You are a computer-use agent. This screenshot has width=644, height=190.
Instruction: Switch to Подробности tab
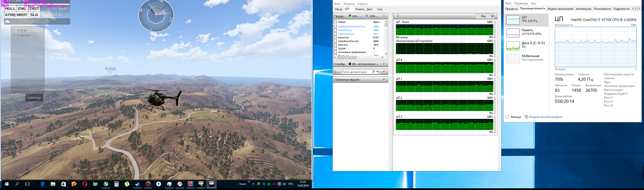pyautogui.click(x=622, y=9)
